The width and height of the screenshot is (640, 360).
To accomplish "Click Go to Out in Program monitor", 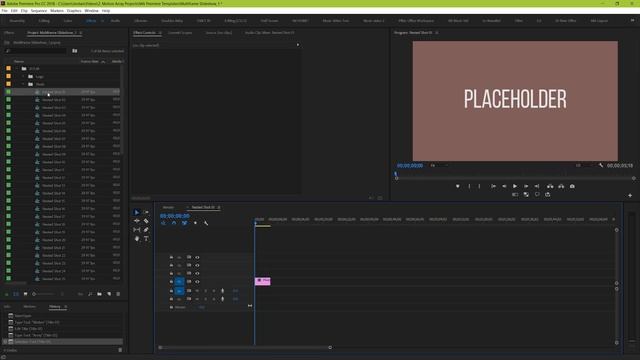I will (537, 187).
